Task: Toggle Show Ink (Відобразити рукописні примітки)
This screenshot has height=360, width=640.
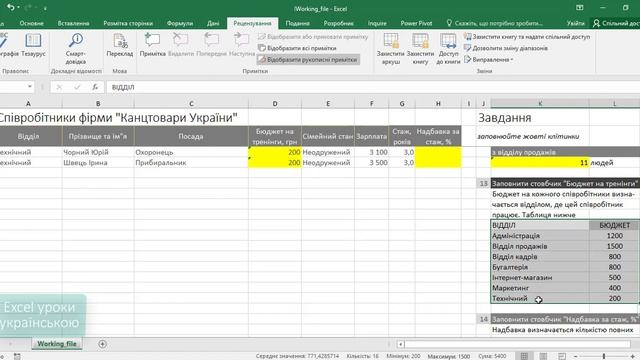Action: click(308, 60)
